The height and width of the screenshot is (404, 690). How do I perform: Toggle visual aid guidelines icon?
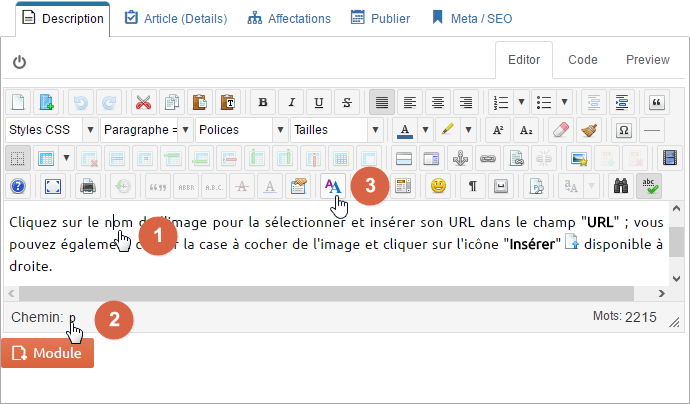18,158
